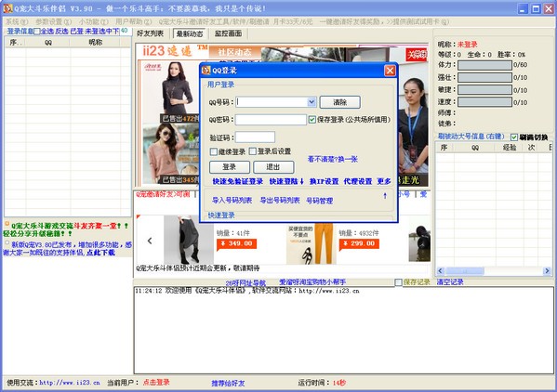This screenshot has width=557, height=392.
Task: Open the 用户帮助 menu
Action: 133,22
